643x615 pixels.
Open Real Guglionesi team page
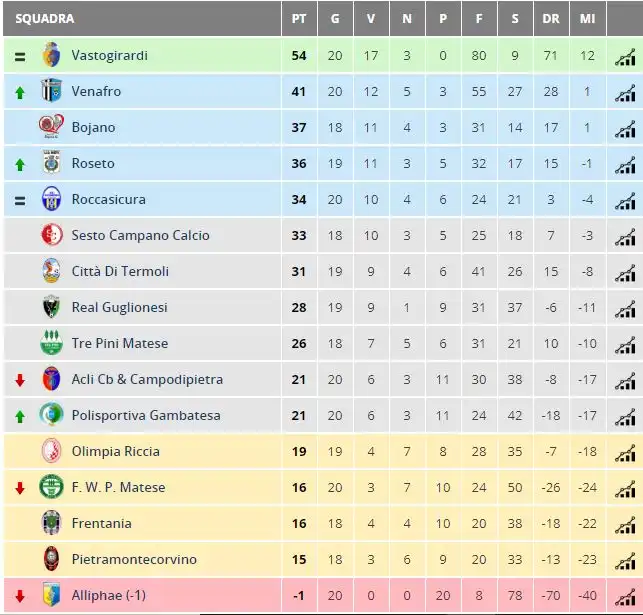tap(119, 307)
